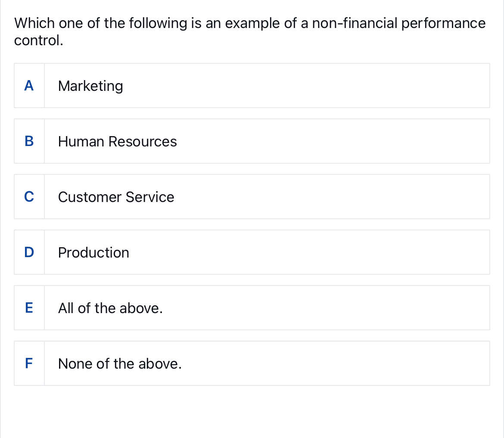Click the blue letter F label
504x438 pixels.
28,363
